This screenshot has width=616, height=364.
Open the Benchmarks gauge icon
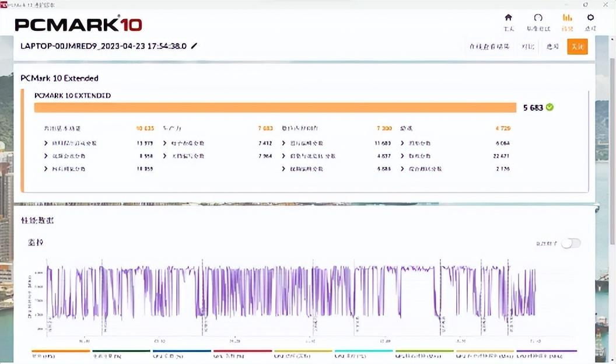coord(538,22)
